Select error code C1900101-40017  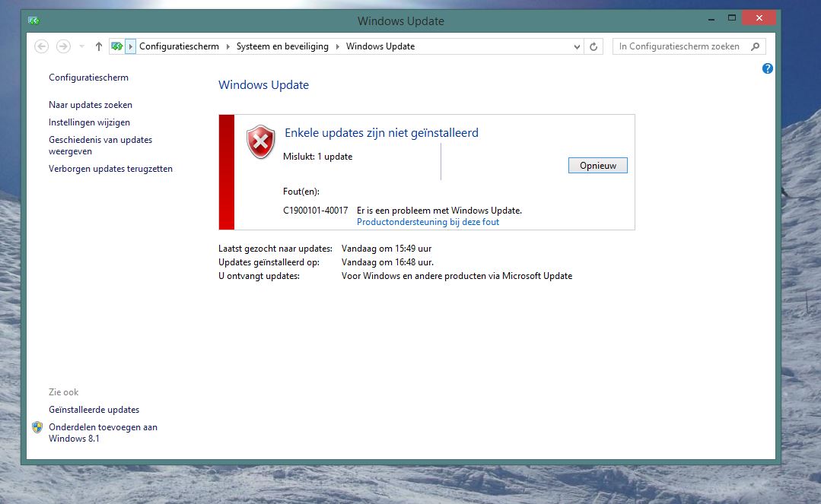coord(315,211)
